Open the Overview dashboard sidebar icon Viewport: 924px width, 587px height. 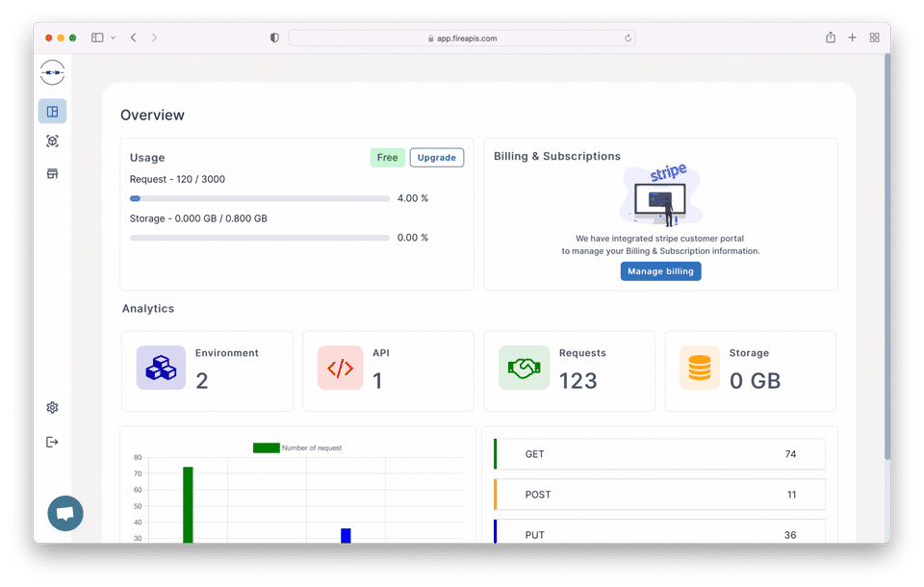point(52,112)
